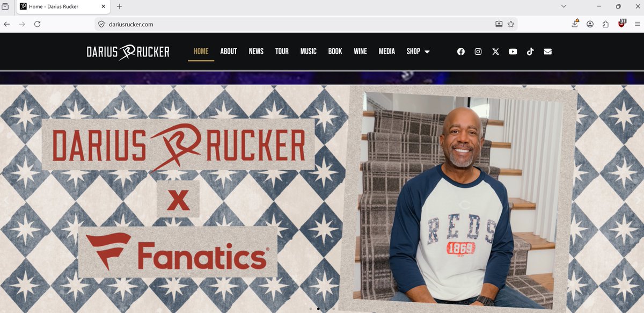Click the email envelope icon

tap(547, 52)
